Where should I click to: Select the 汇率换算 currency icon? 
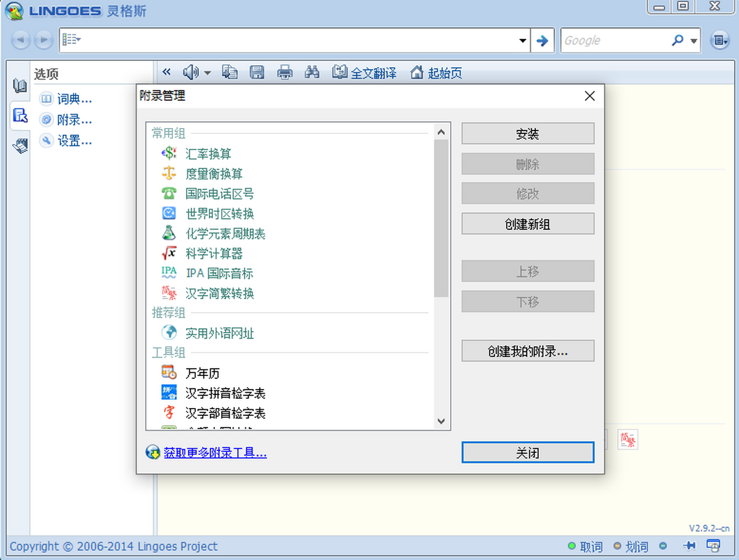169,154
